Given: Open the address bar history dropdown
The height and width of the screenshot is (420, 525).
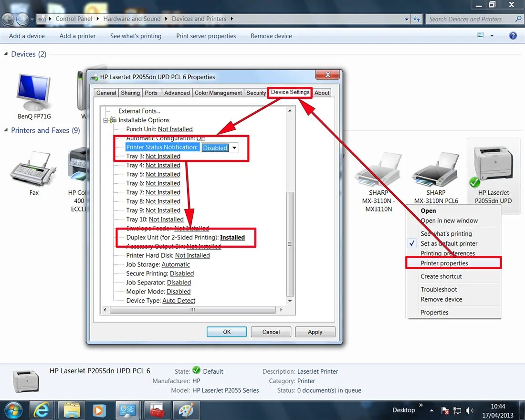Looking at the screenshot, I should [407, 19].
